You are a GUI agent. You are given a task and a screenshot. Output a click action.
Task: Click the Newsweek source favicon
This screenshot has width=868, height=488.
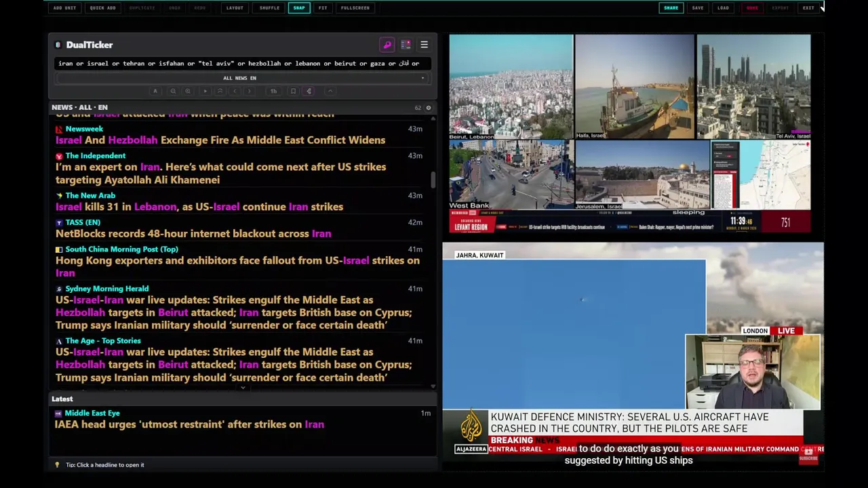pyautogui.click(x=59, y=129)
